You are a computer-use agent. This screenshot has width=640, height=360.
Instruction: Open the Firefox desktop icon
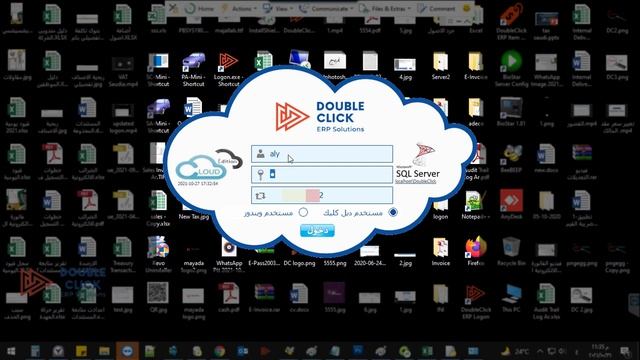[476, 251]
